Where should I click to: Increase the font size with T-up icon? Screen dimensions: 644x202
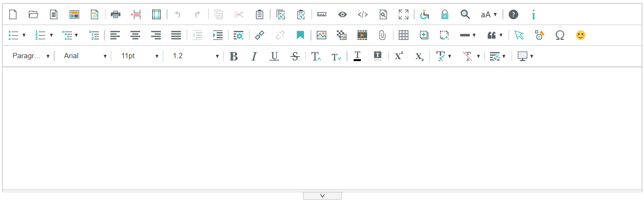point(316,56)
